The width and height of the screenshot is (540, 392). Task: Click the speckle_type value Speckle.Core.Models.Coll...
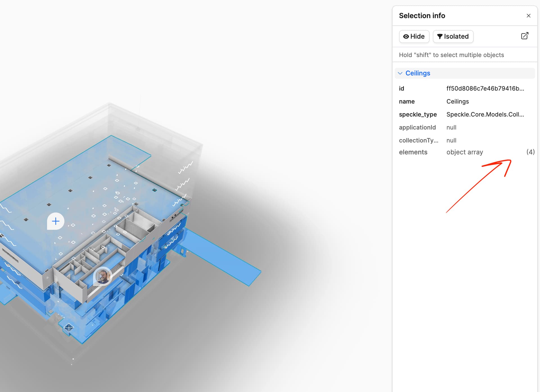(485, 114)
